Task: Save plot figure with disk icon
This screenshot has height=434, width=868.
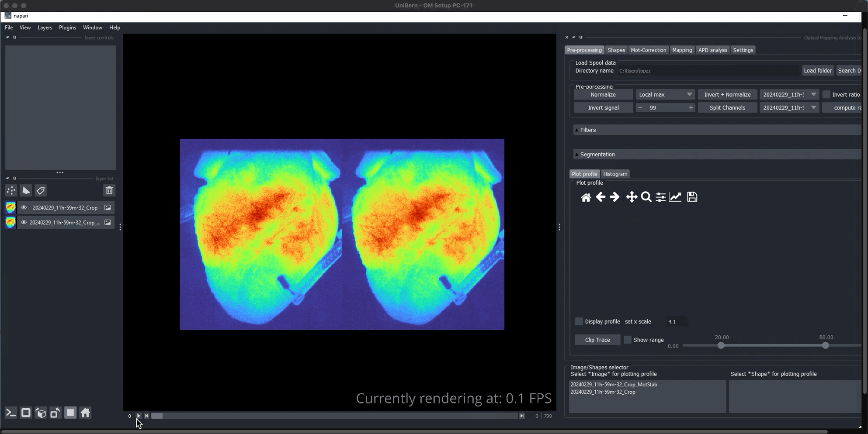Action: pyautogui.click(x=692, y=197)
